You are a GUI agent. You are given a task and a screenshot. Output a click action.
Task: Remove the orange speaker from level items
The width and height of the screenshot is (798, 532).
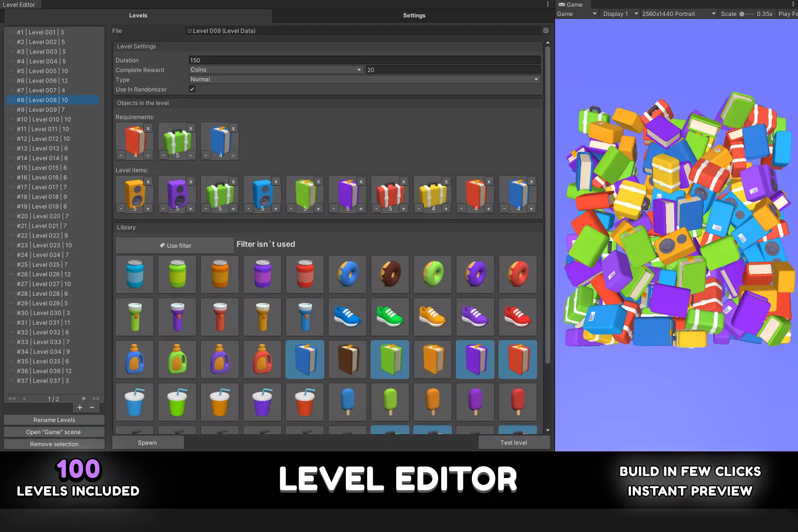click(148, 182)
